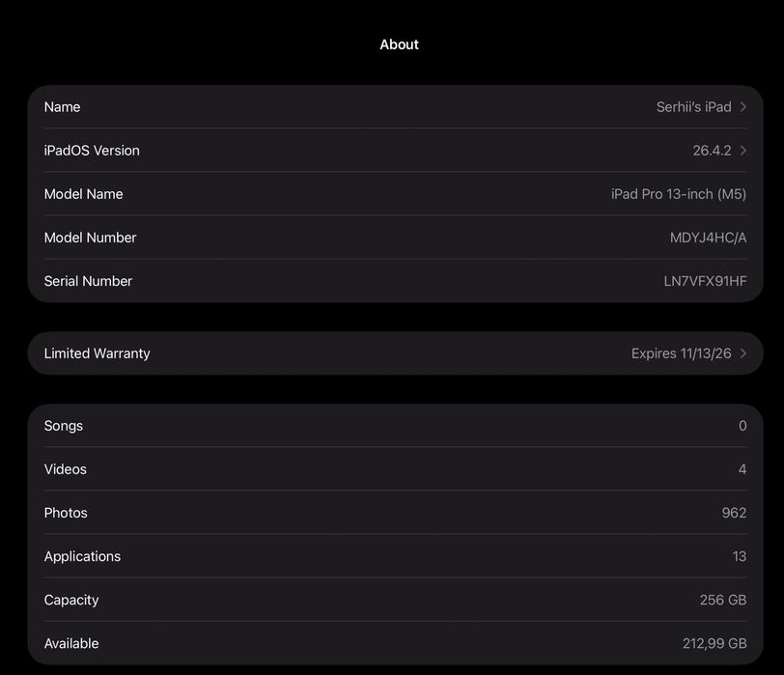Viewport: 784px width, 675px height.
Task: Tap the Songs count 0
Action: (742, 426)
